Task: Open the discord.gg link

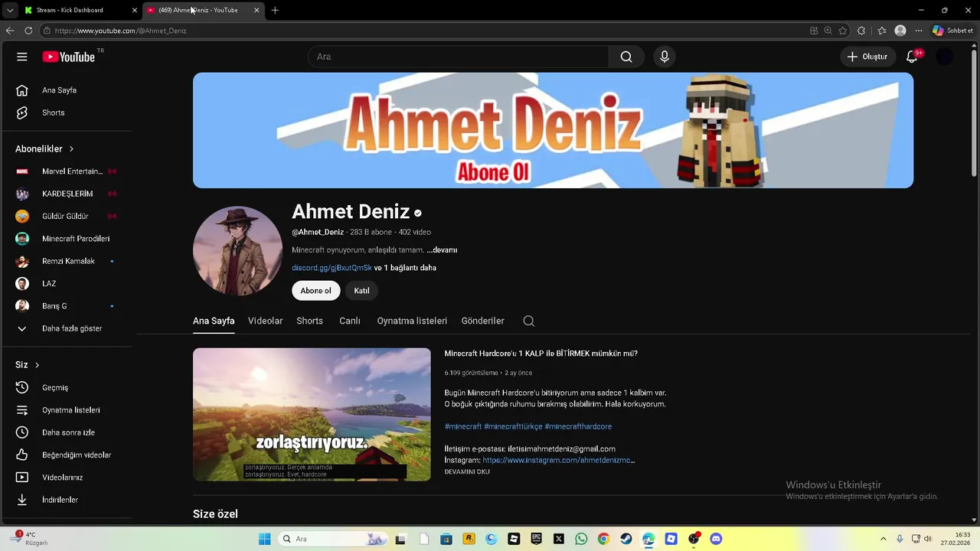Action: [332, 268]
